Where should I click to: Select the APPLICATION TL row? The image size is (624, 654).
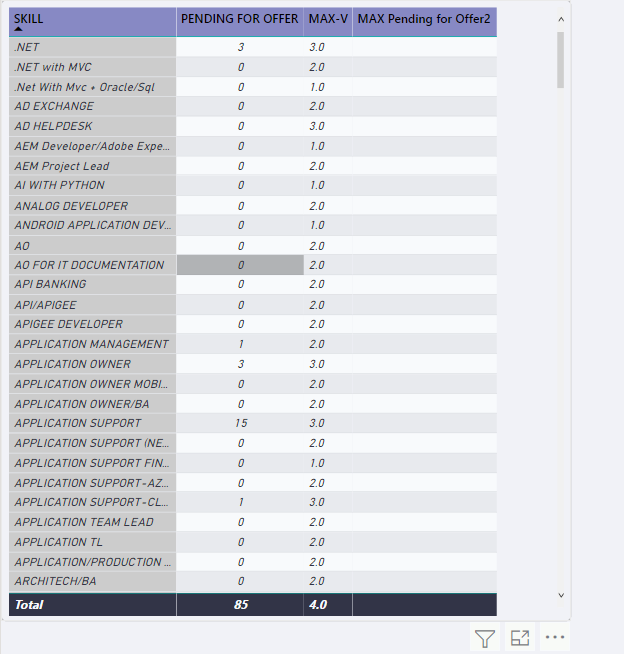point(253,542)
